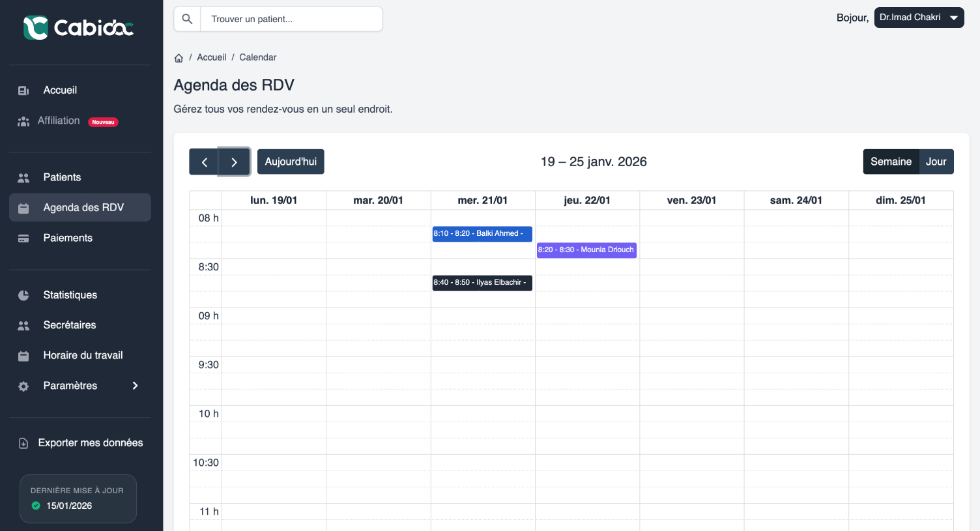Click the Statistiques pie chart icon
This screenshot has width=980, height=531.
pyautogui.click(x=23, y=295)
